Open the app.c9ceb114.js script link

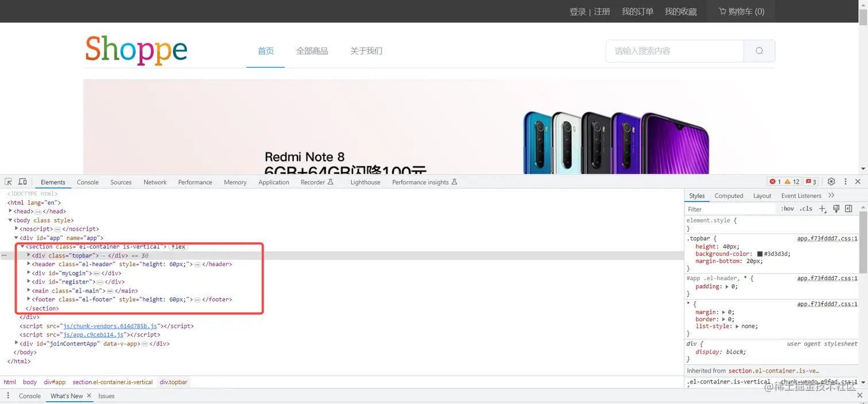[x=93, y=335]
